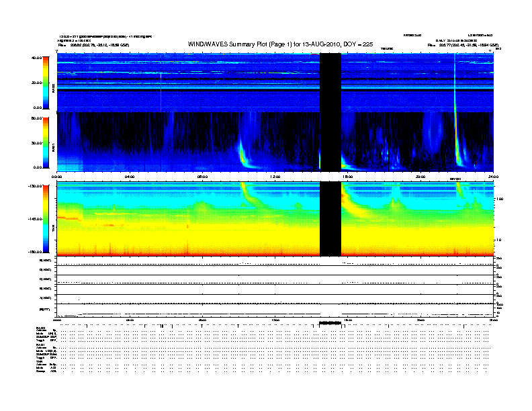This screenshot has height=411, width=532.
Task: Click the bright radio burst near 10:00 in RAD1
Action: pos(244,154)
